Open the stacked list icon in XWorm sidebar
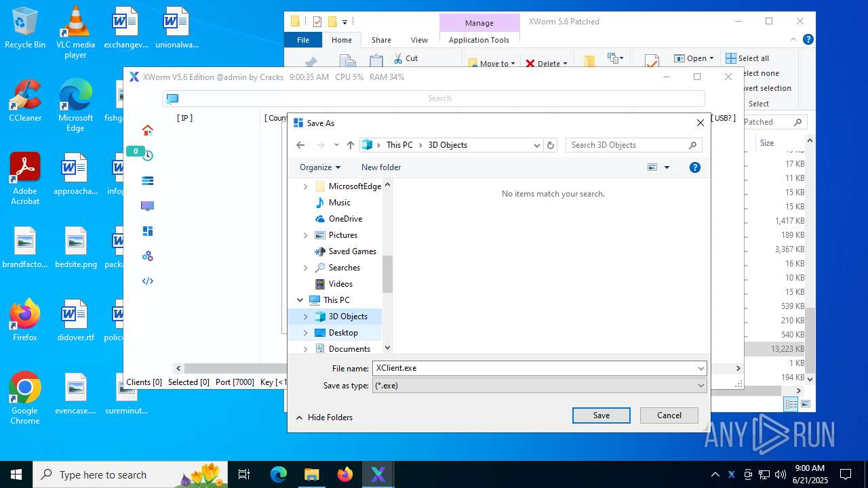Viewport: 868px width, 488px height. (x=147, y=180)
